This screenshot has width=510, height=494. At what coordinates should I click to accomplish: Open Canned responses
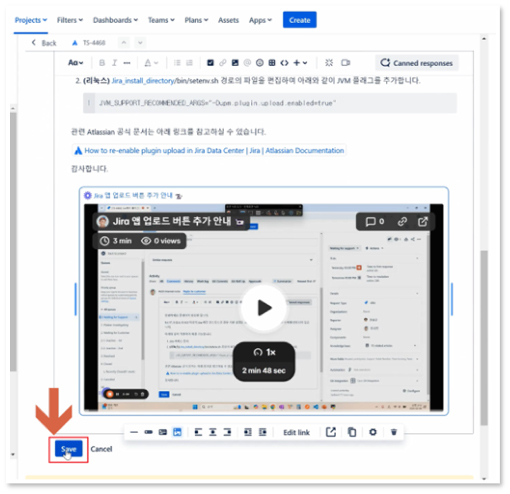coord(417,63)
